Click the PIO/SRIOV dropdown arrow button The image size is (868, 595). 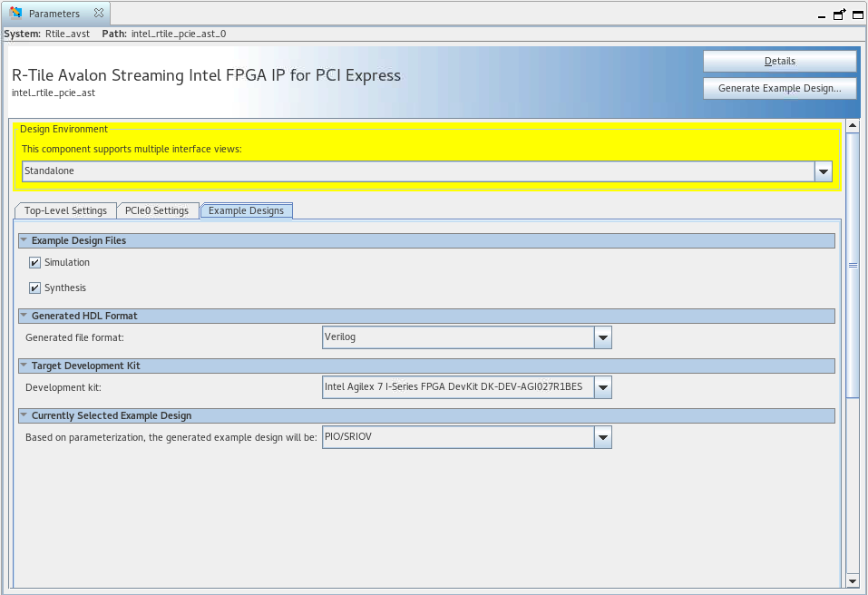(x=603, y=437)
